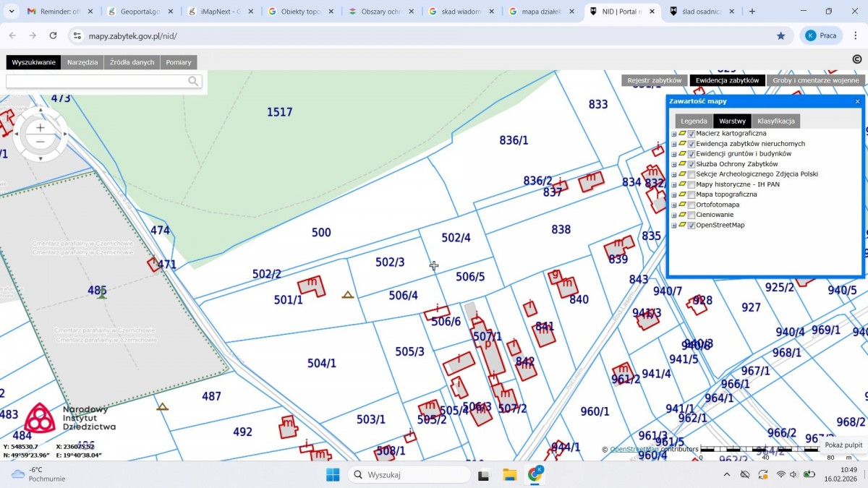Expand the Służba Ochrony Zabytków tree node
The width and height of the screenshot is (868, 488).
[x=674, y=165]
